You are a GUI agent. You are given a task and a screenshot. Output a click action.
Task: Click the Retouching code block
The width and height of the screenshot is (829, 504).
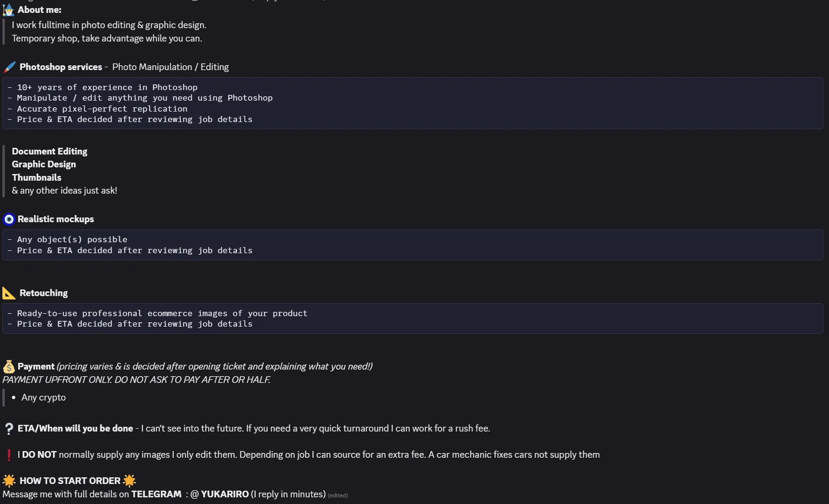(x=413, y=319)
